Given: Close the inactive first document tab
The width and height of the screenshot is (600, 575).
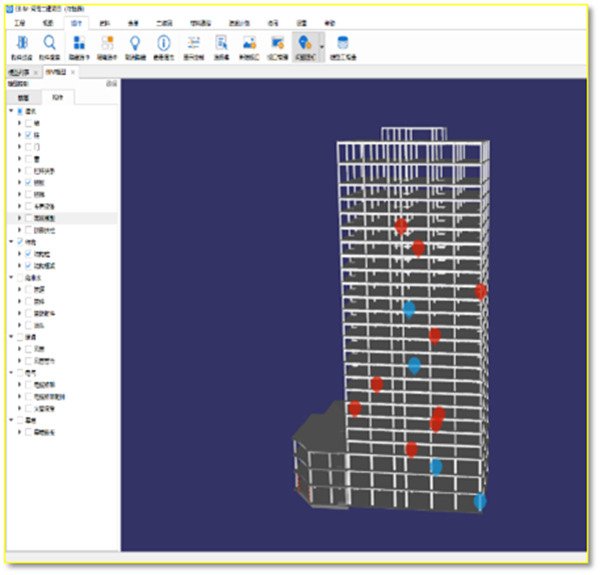Looking at the screenshot, I should click(36, 72).
